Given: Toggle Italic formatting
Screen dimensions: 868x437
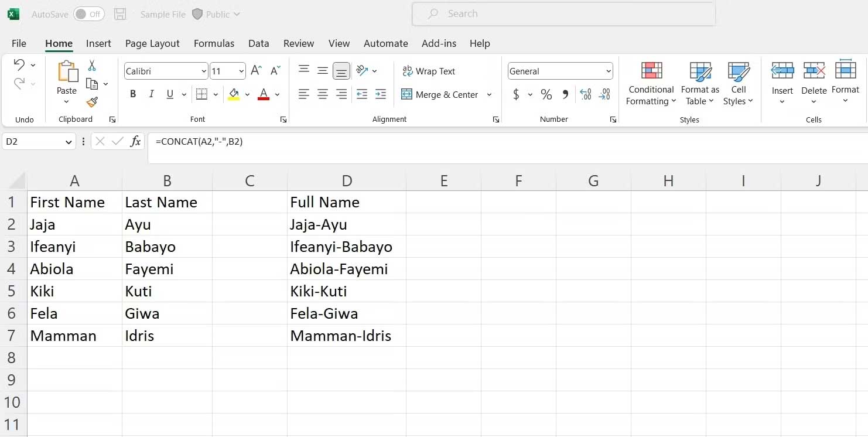Looking at the screenshot, I should tap(151, 94).
